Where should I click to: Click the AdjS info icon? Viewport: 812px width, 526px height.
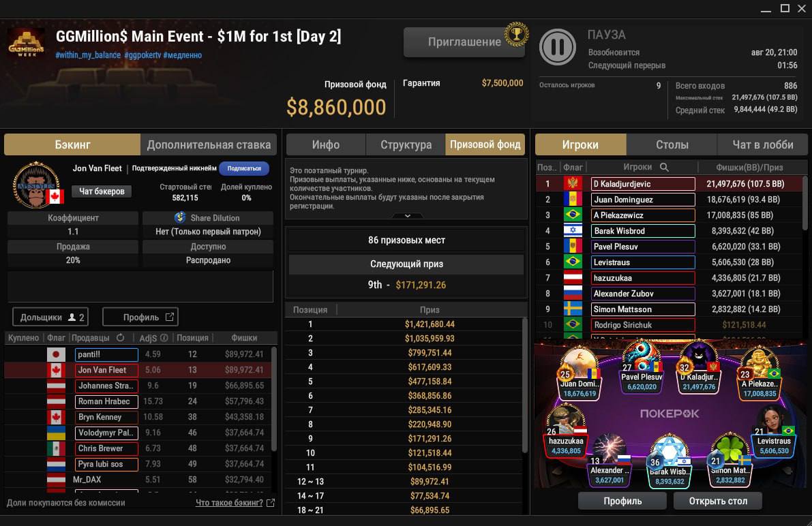point(164,337)
